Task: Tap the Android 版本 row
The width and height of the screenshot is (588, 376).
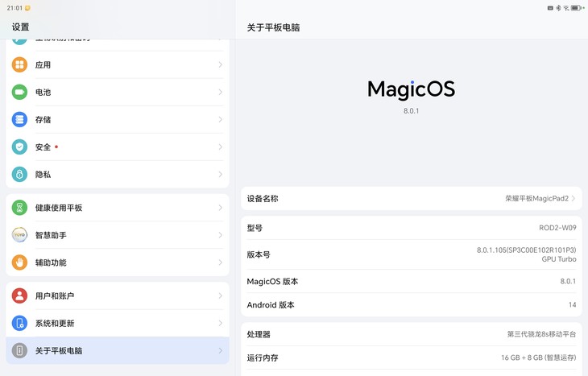Action: tap(412, 305)
